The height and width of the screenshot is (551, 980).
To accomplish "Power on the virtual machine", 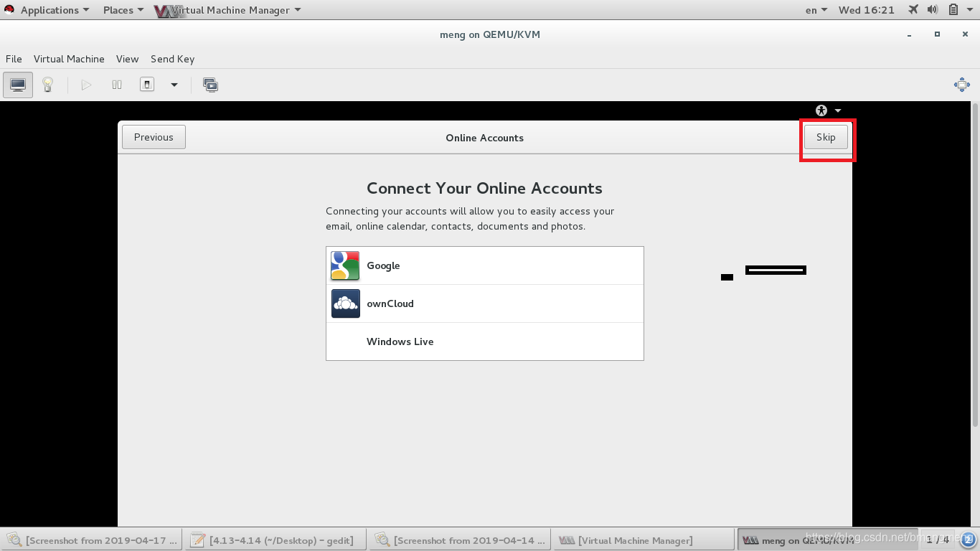I will (x=86, y=85).
